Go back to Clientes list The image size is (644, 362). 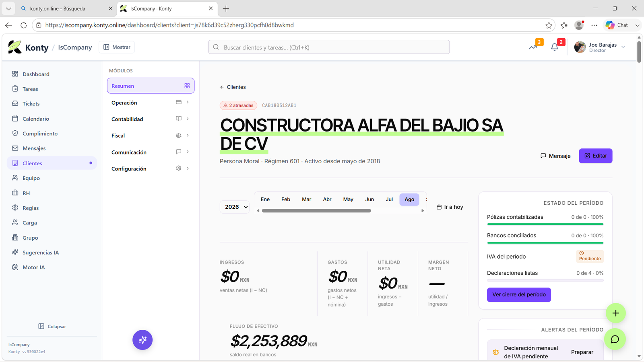233,87
